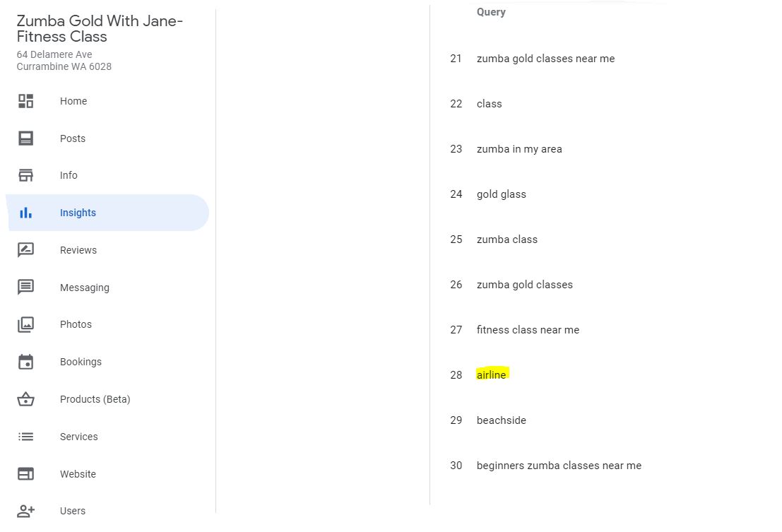Select the Messaging menu label
This screenshot has width=782, height=532.
tap(84, 288)
